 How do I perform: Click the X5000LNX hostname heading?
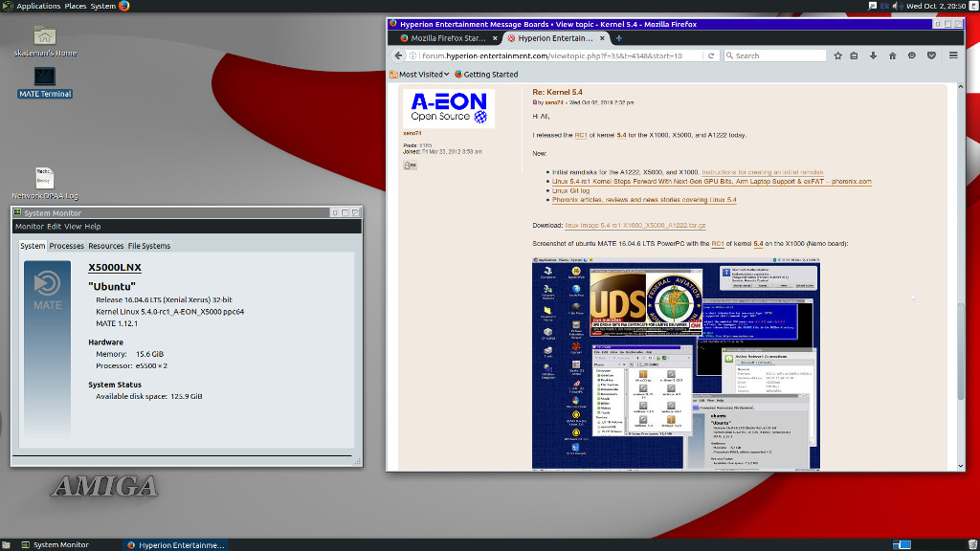click(x=115, y=268)
